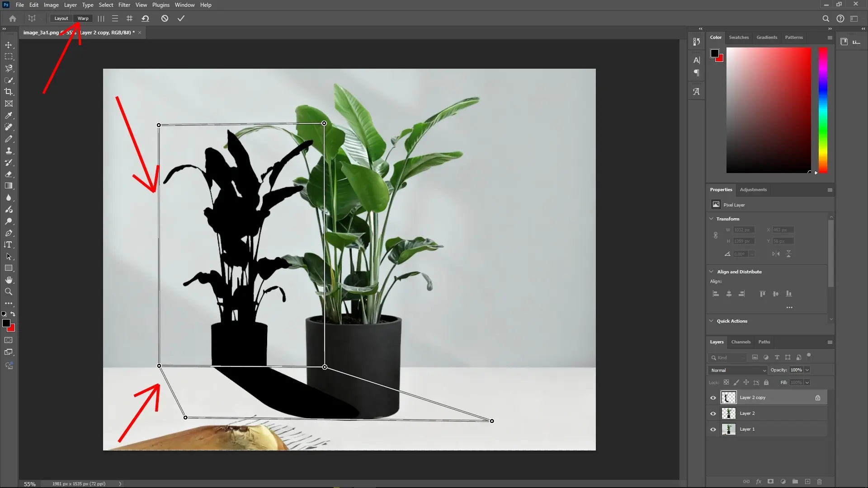
Task: Hide Layer 1 with its eye toggle
Action: (x=713, y=429)
